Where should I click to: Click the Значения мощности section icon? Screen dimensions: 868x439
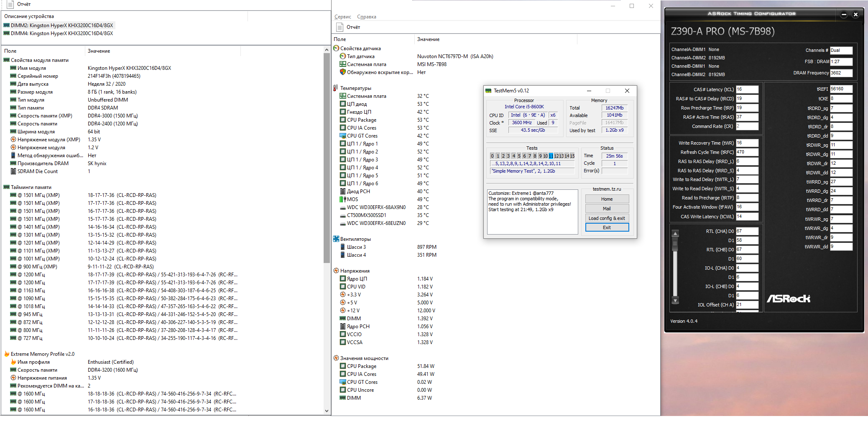(336, 358)
